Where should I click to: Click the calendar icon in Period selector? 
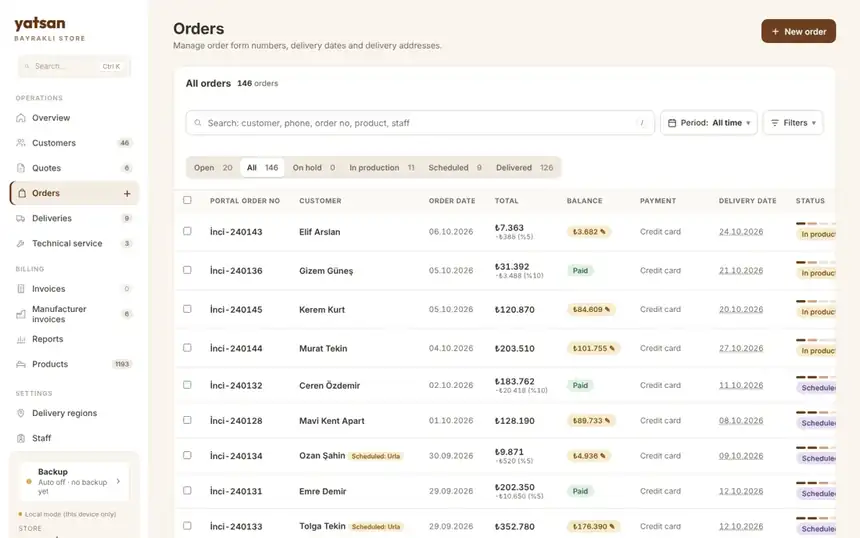(672, 123)
